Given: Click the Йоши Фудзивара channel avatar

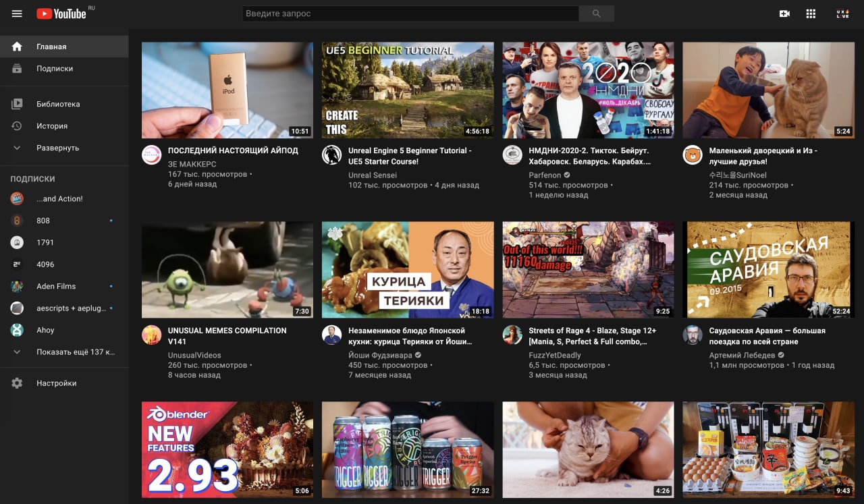Looking at the screenshot, I should click(331, 335).
